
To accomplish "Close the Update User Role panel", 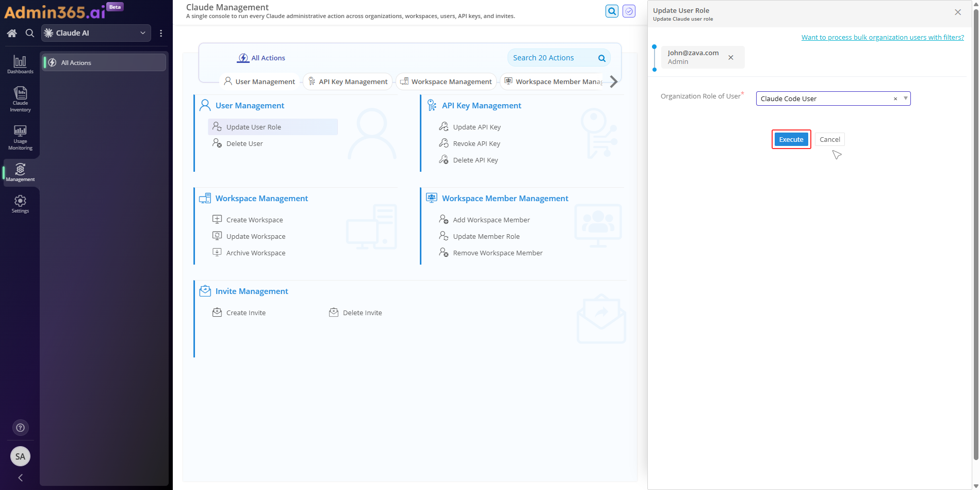I will (958, 12).
